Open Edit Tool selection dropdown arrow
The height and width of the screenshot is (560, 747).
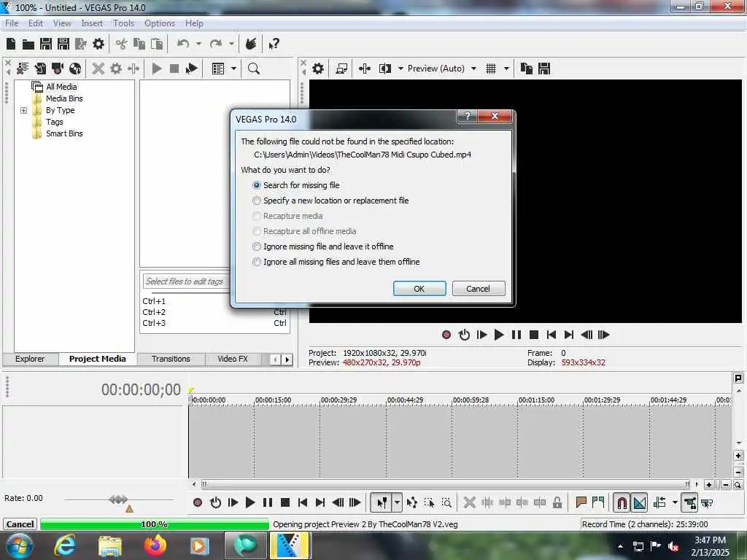point(398,502)
